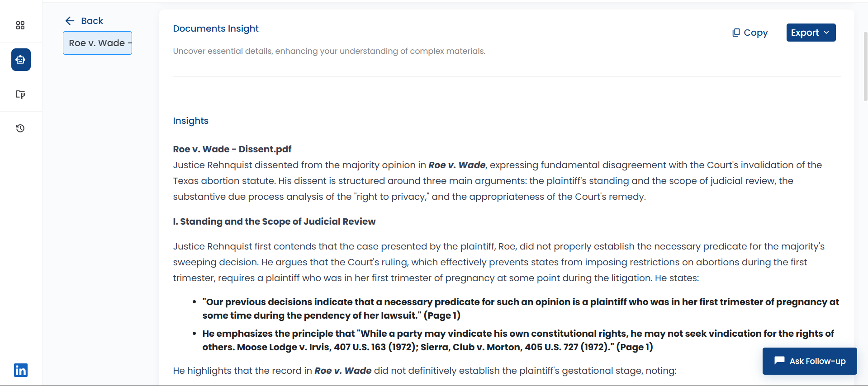Click the Standing and Scope of Judicial Review heading
The height and width of the screenshot is (386, 868).
pos(274,221)
